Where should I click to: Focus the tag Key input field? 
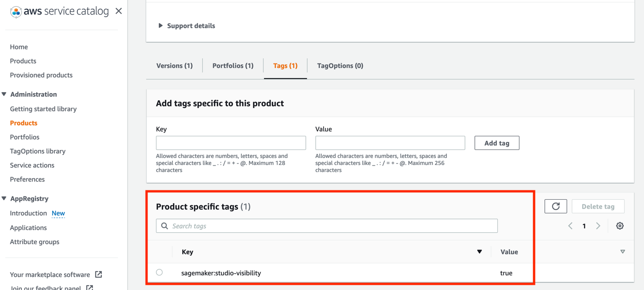click(x=231, y=143)
